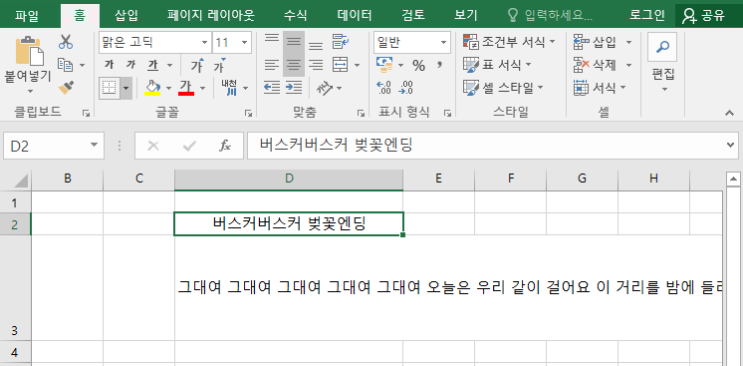Viewport: 743px width, 366px height.
Task: Decrease the font size
Action: [219, 65]
